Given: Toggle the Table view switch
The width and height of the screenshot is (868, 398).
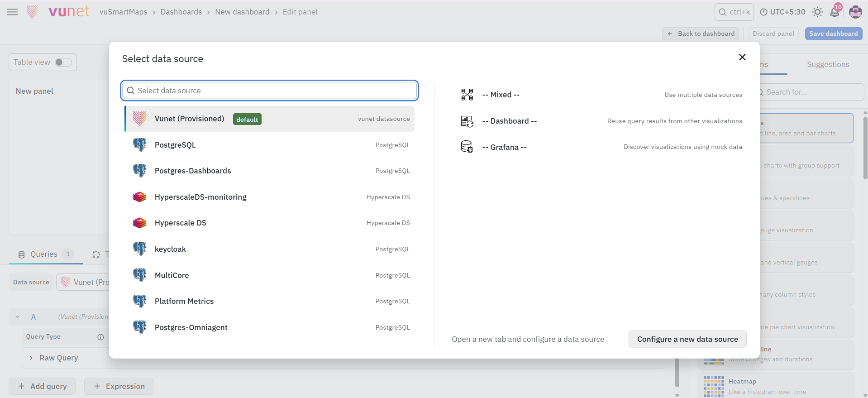Looking at the screenshot, I should pos(63,62).
